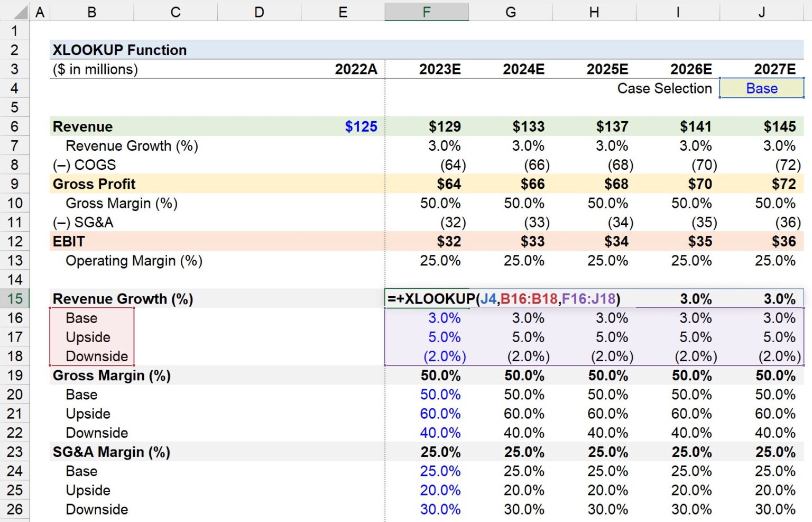Select the 2022A column header cell

pos(355,69)
